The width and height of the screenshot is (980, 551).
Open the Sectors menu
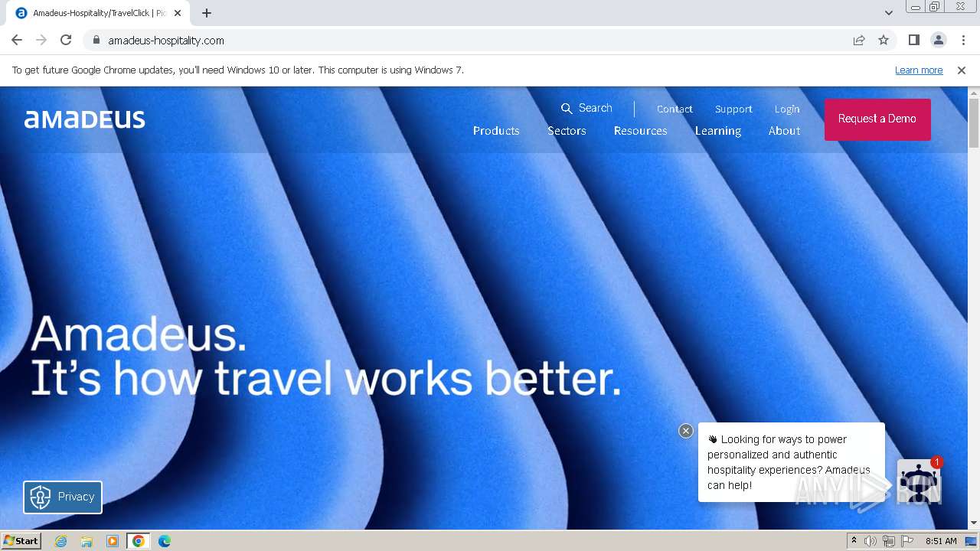coord(567,131)
